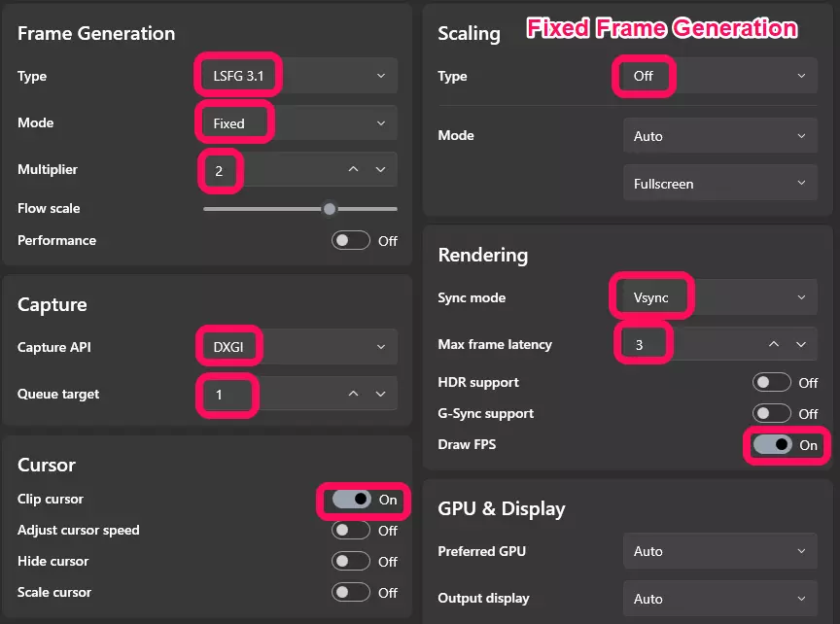This screenshot has height=624, width=840.
Task: Enable HDR support switch
Action: coord(772,383)
